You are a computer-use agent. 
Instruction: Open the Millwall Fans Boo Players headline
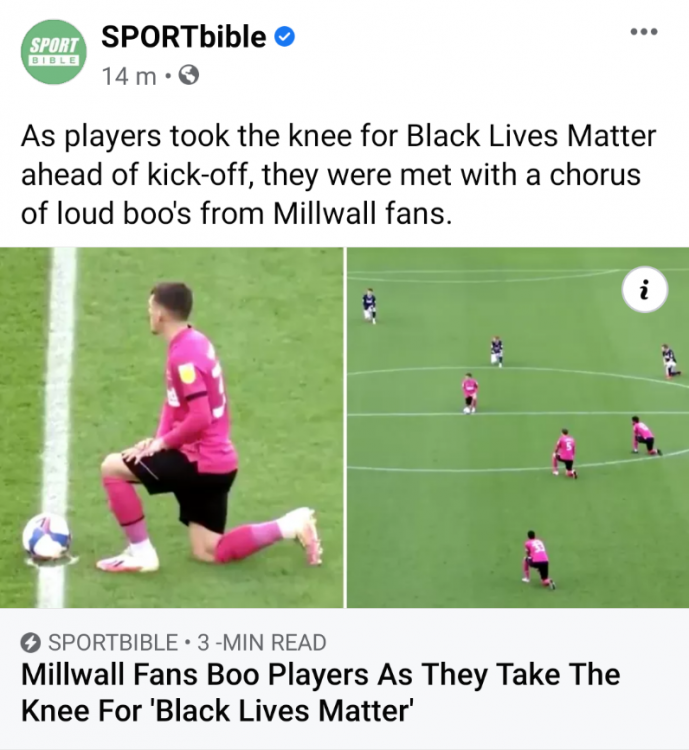(x=321, y=693)
